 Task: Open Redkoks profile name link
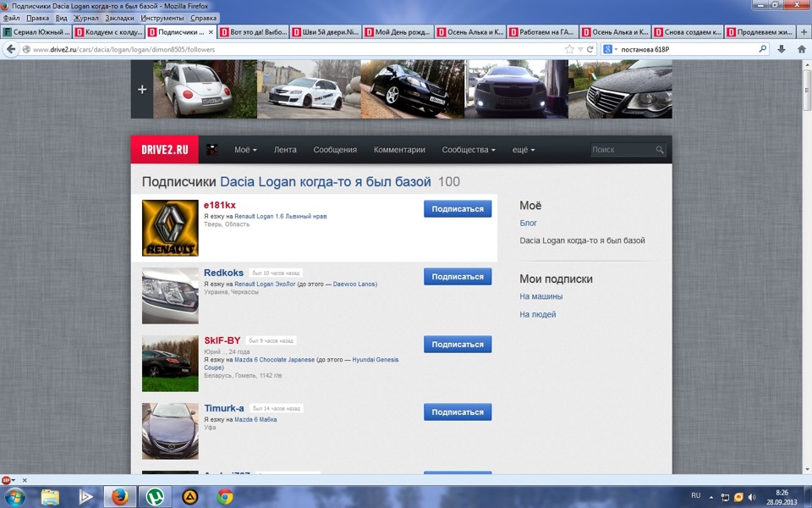(x=223, y=273)
